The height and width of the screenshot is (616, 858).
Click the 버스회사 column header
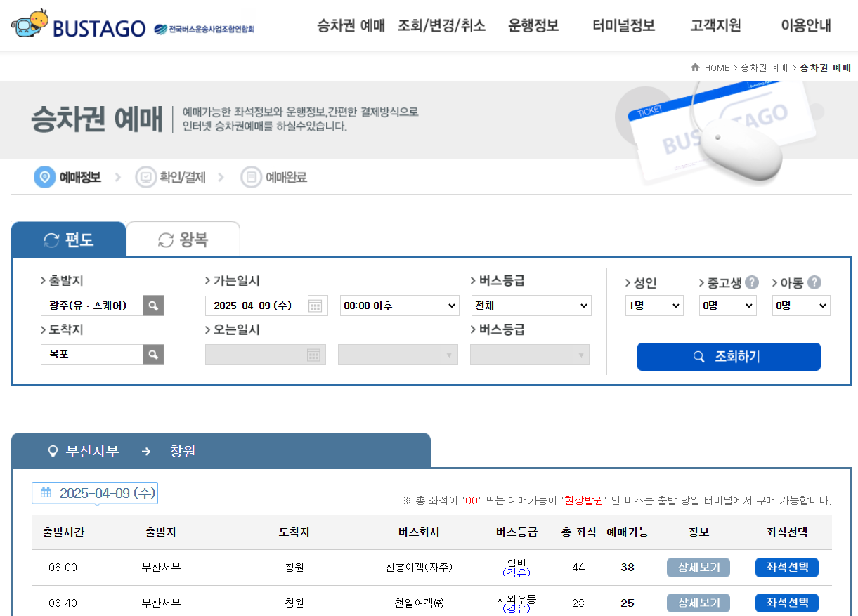419,532
